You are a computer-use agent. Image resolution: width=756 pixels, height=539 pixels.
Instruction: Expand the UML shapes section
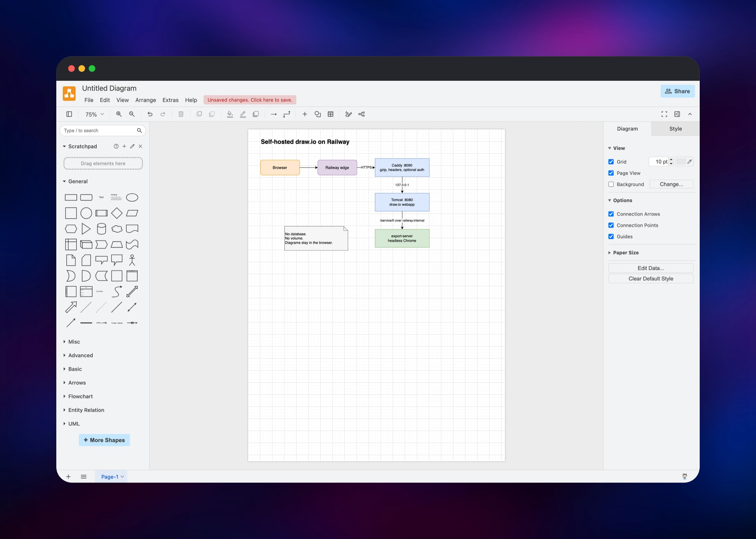(x=71, y=424)
